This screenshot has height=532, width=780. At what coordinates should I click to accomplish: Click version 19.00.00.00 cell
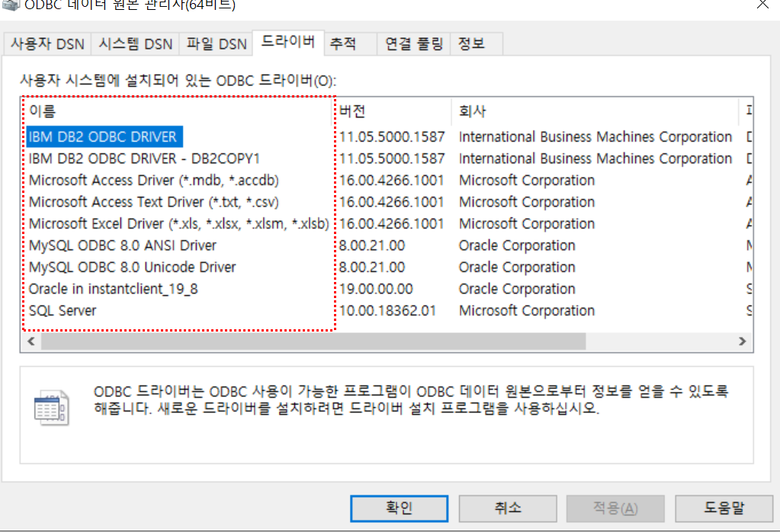[x=376, y=289]
